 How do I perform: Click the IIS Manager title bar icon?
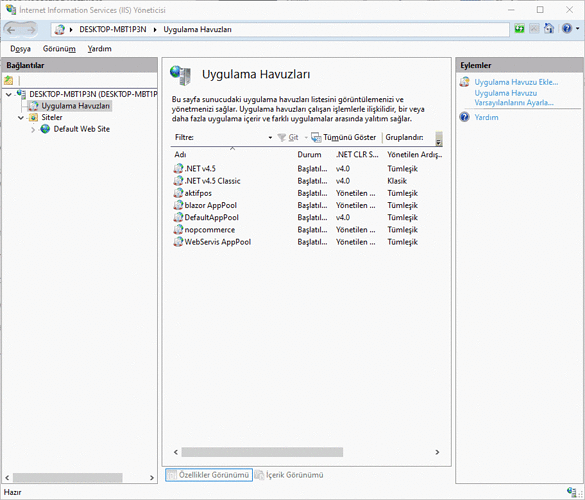pyautogui.click(x=11, y=9)
